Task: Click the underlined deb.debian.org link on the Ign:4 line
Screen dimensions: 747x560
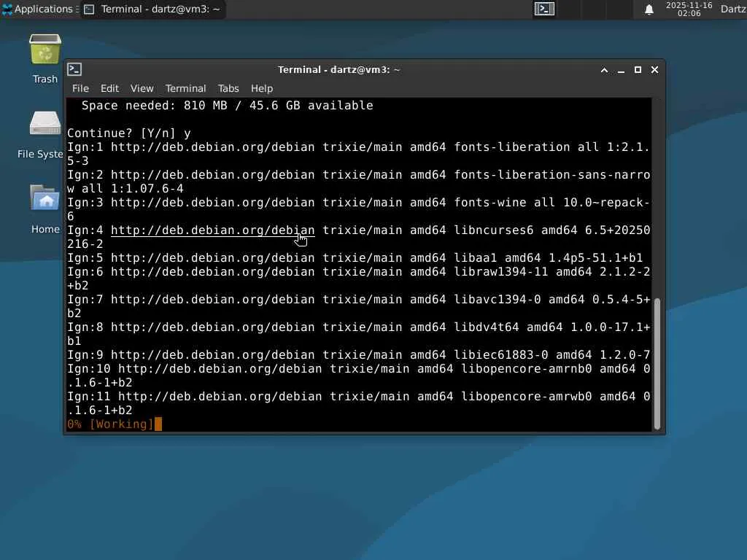Action: tap(212, 230)
